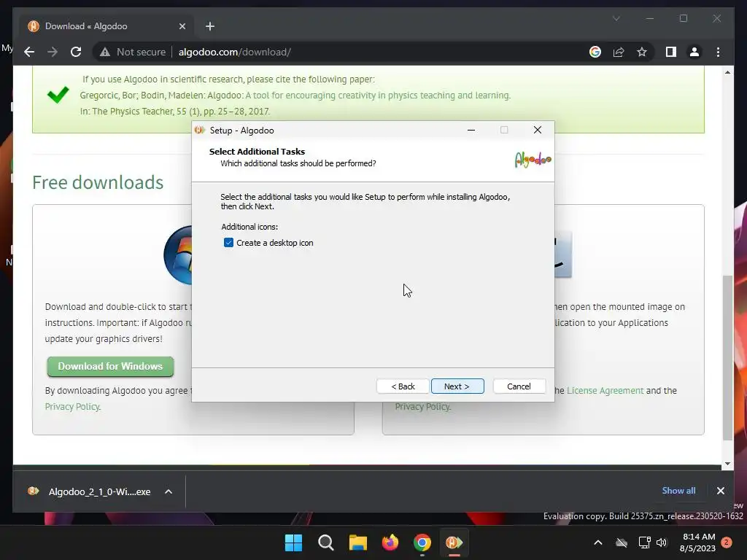Cancel the Algodoo setup
747x560 pixels.
click(x=519, y=386)
